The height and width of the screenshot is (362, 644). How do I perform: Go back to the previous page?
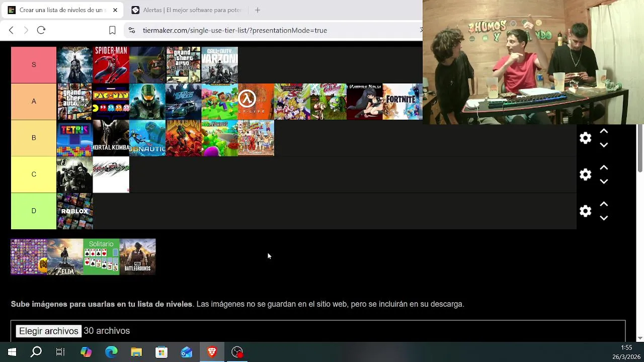click(x=11, y=30)
